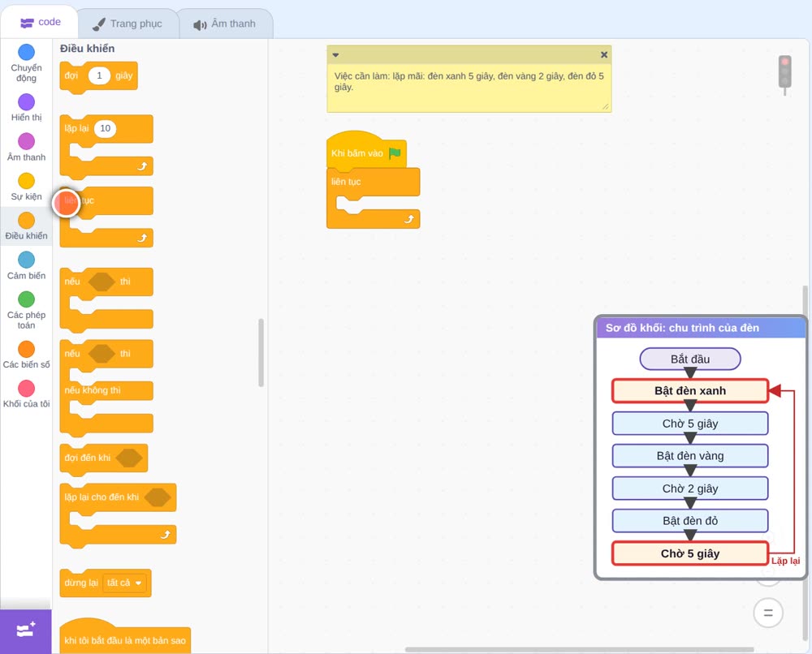
Task: Click the traffic light sprite icon
Action: point(785,75)
